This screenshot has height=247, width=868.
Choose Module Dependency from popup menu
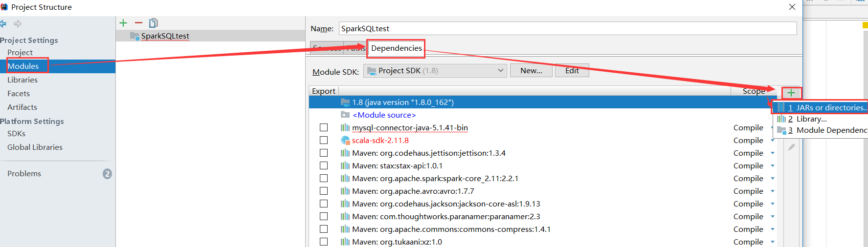[x=822, y=130]
